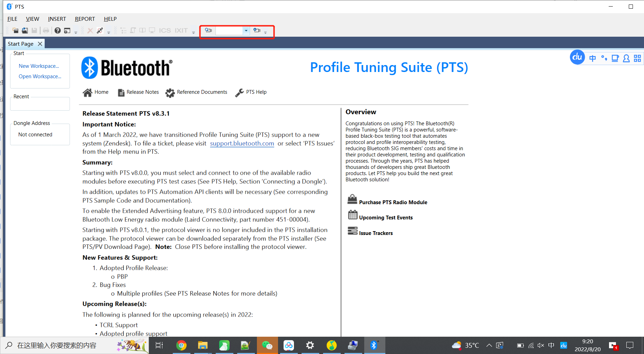Expand hidden system tray icons chevron
This screenshot has height=354, width=644.
tap(489, 345)
